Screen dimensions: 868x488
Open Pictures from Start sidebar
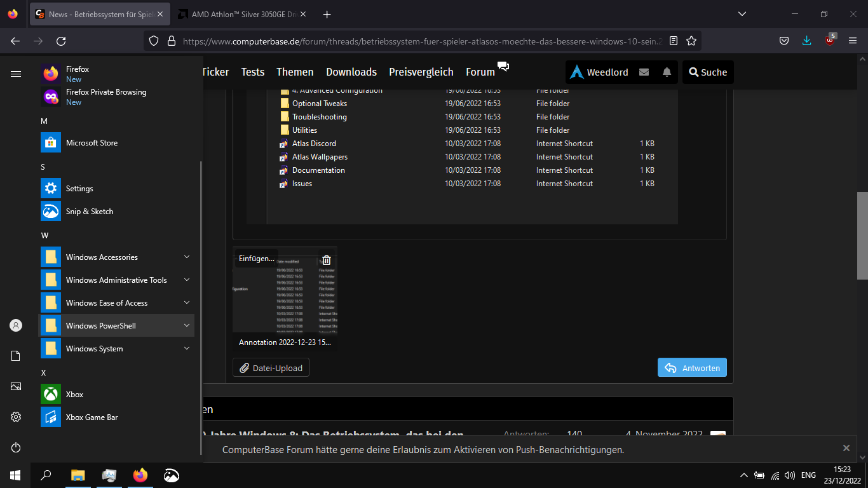pos(16,386)
